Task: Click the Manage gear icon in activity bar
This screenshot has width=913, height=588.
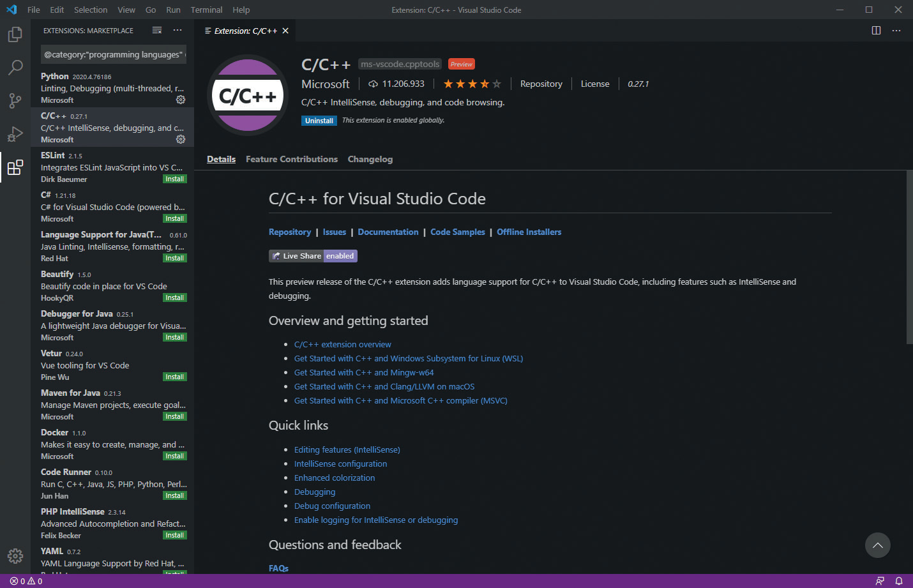Action: 15,555
